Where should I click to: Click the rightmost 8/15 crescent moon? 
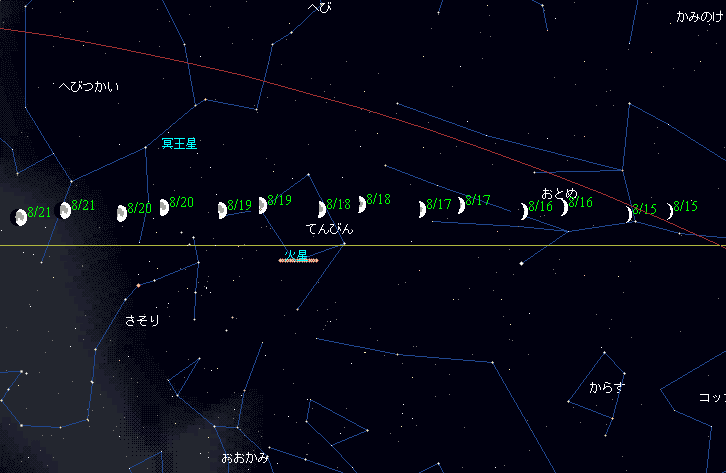tap(671, 211)
